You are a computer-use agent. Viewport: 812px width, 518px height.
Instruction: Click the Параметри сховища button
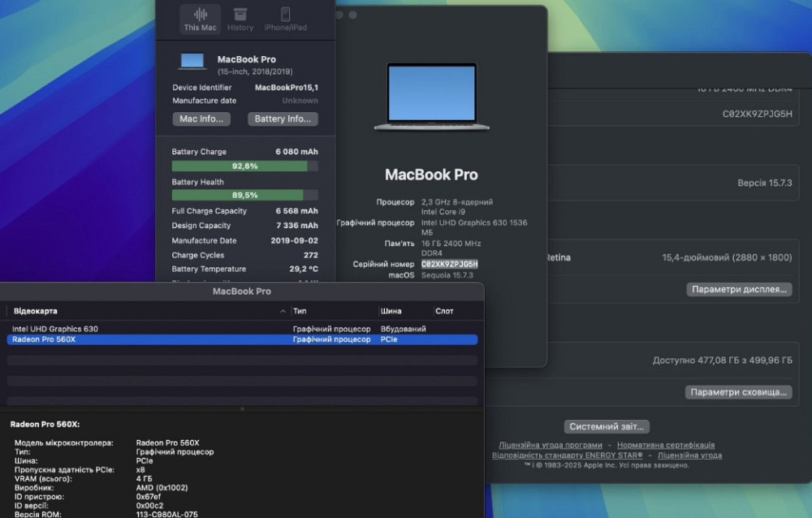pyautogui.click(x=740, y=392)
